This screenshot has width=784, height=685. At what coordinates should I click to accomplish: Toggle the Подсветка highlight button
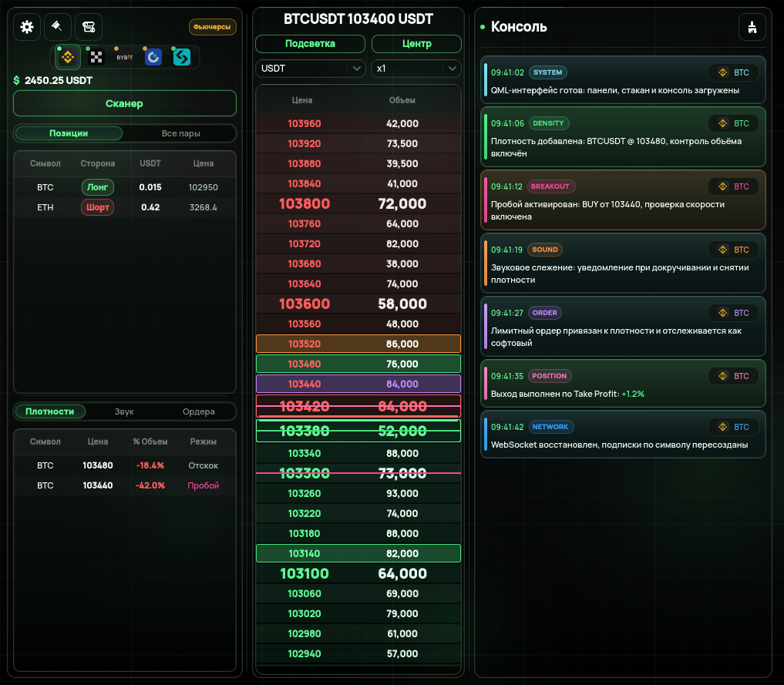coord(310,44)
